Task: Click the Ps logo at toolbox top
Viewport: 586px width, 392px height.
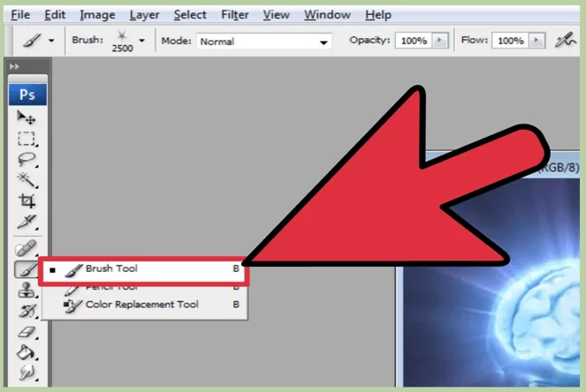Action: coord(27,94)
